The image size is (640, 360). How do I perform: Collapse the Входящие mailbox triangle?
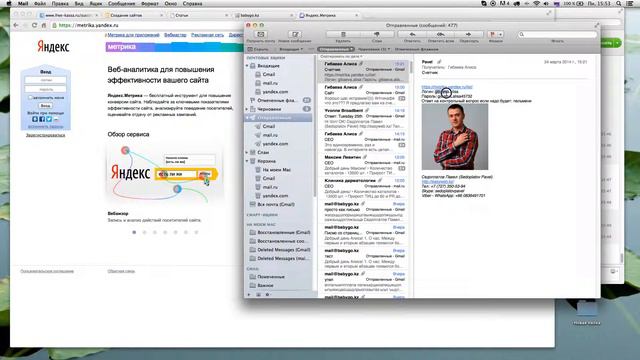[247, 66]
